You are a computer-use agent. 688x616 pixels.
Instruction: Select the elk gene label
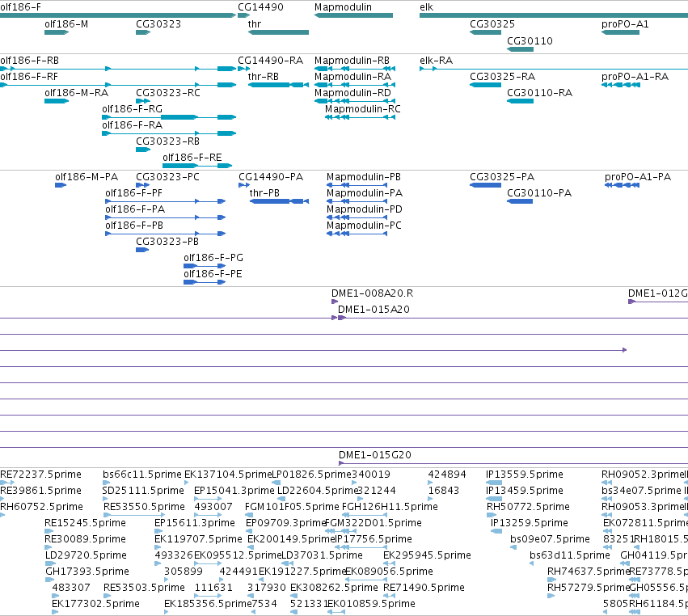pos(427,7)
